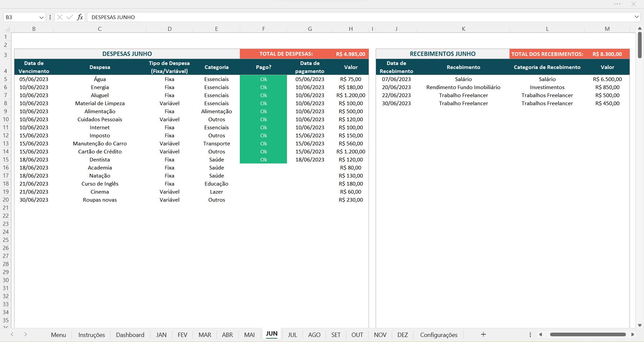The image size is (644, 342).
Task: Click the Name Box options dots icon
Action: click(x=50, y=17)
